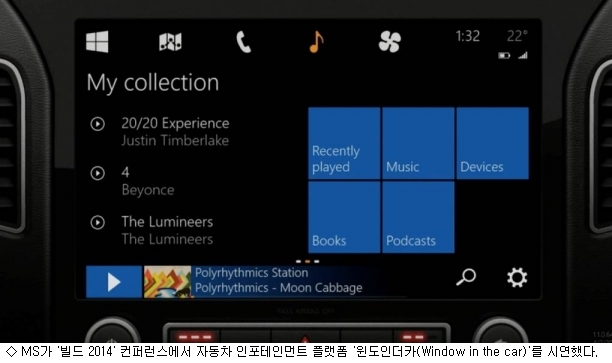Select the Polyrhythmics Station now-playing text

pos(251,273)
